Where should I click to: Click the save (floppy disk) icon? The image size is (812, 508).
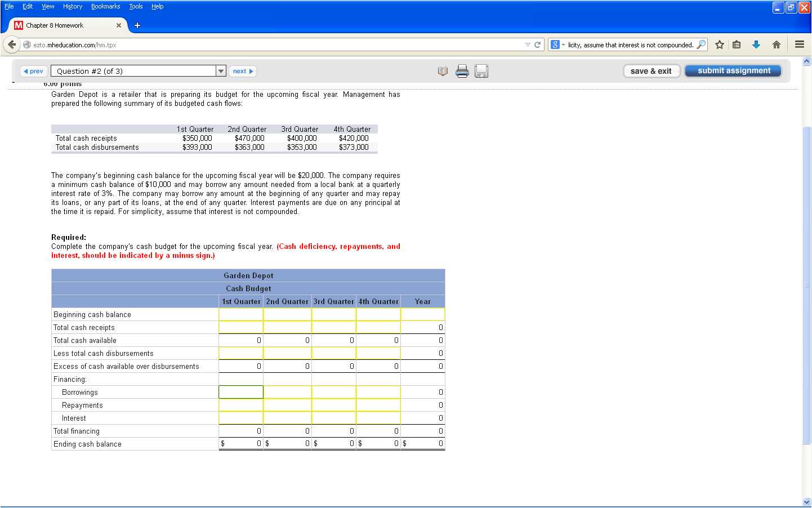tap(481, 70)
